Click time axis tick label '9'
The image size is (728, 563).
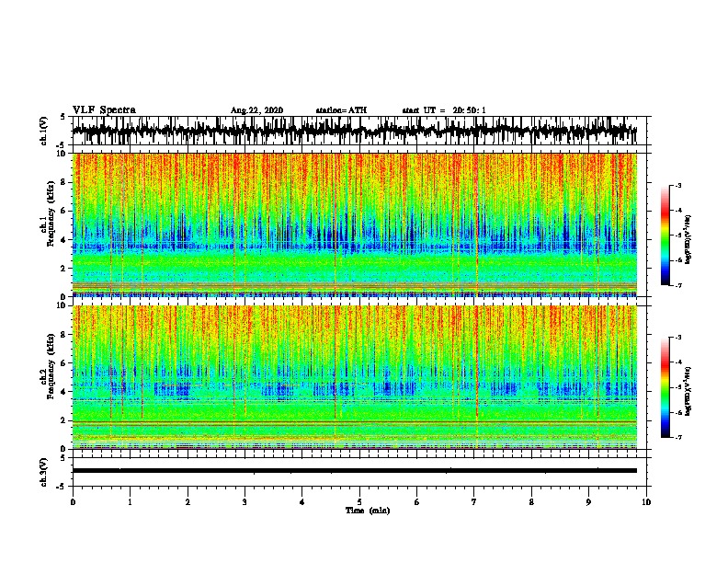588,502
